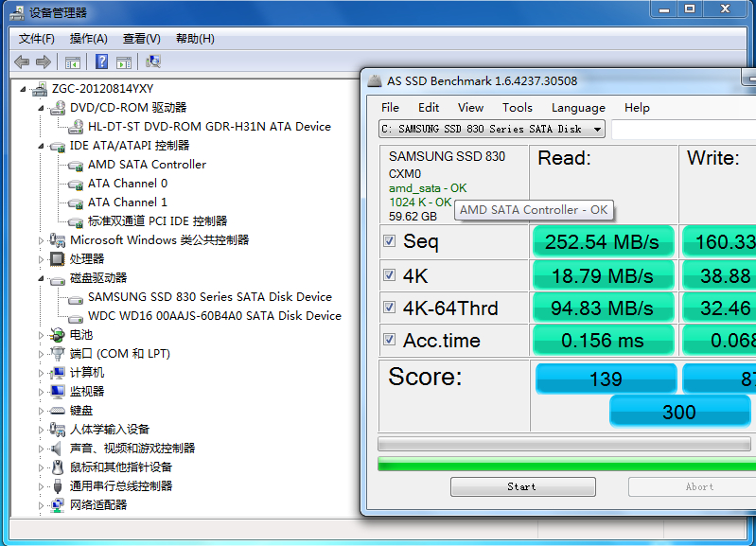756x546 pixels.
Task: Open the View menu in AS SSD Benchmark
Action: pyautogui.click(x=470, y=108)
